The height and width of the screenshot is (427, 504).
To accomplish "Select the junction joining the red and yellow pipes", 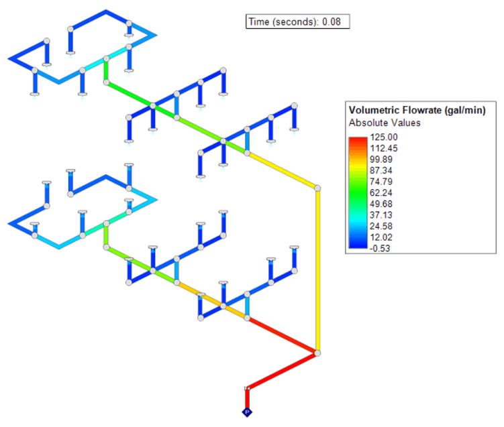I will tap(317, 353).
